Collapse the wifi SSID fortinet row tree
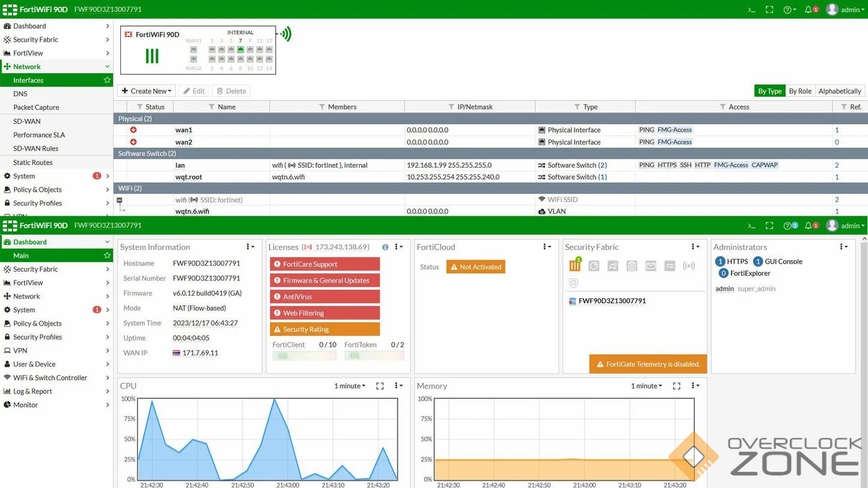Screen dimensions: 868x488 (120, 200)
